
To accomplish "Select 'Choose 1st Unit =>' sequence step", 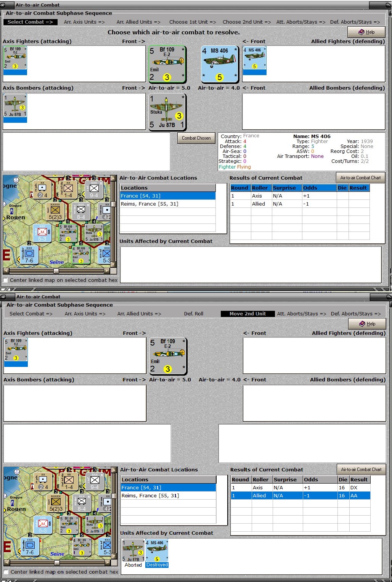I will (x=193, y=22).
